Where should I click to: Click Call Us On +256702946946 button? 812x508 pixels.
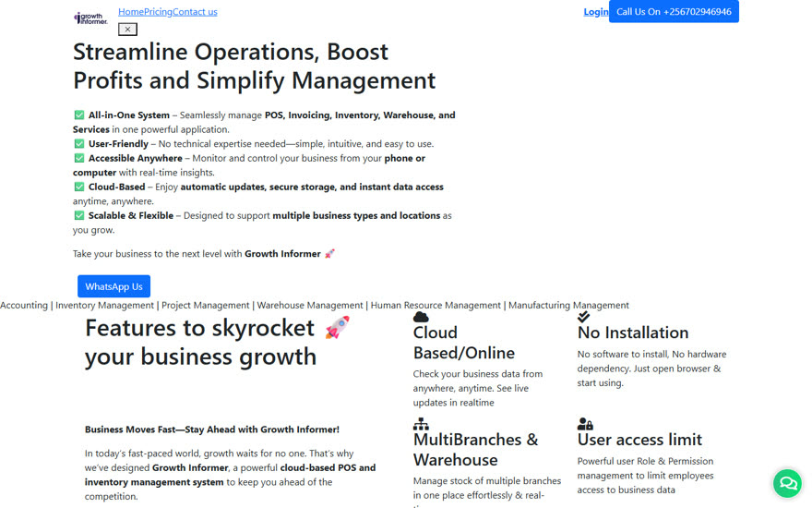[x=674, y=11]
